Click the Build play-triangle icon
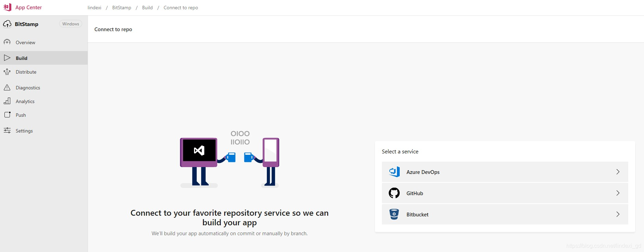The height and width of the screenshot is (252, 644). point(7,58)
